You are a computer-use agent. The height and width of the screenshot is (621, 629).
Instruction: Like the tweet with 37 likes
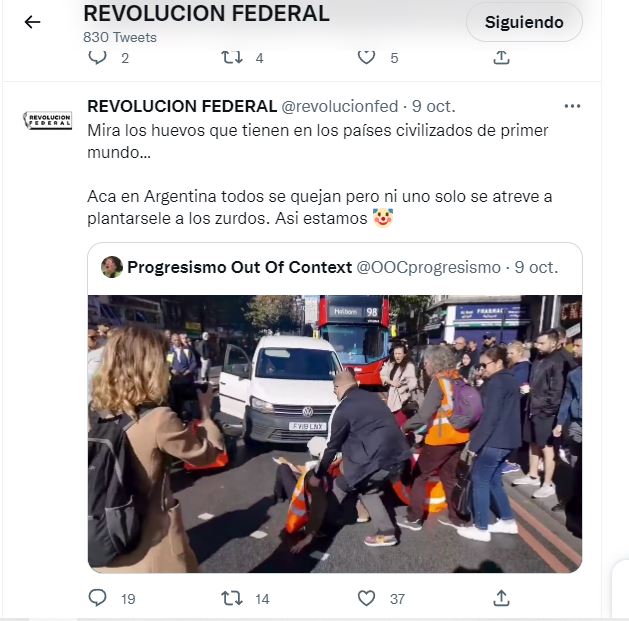click(366, 598)
